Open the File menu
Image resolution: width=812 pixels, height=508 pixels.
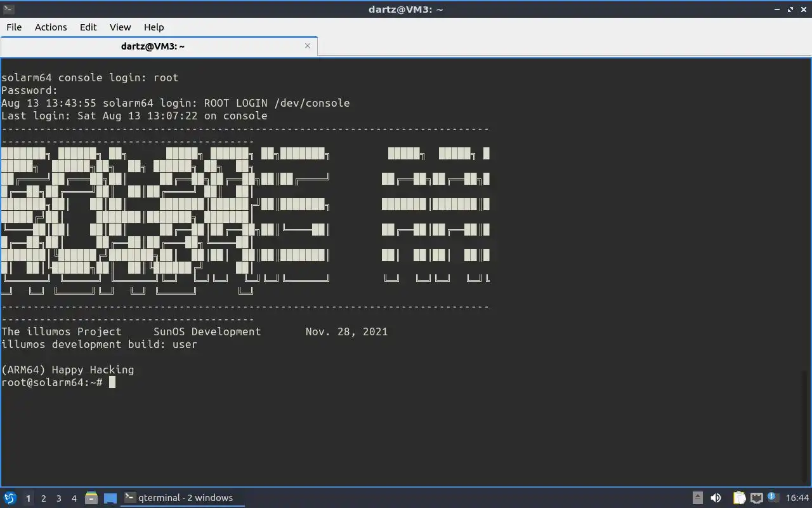click(14, 27)
